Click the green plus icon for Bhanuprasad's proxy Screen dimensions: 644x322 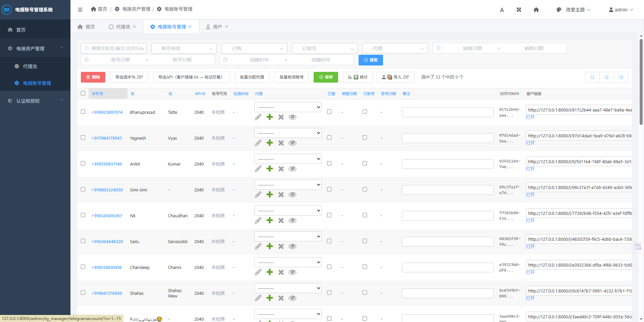click(270, 117)
